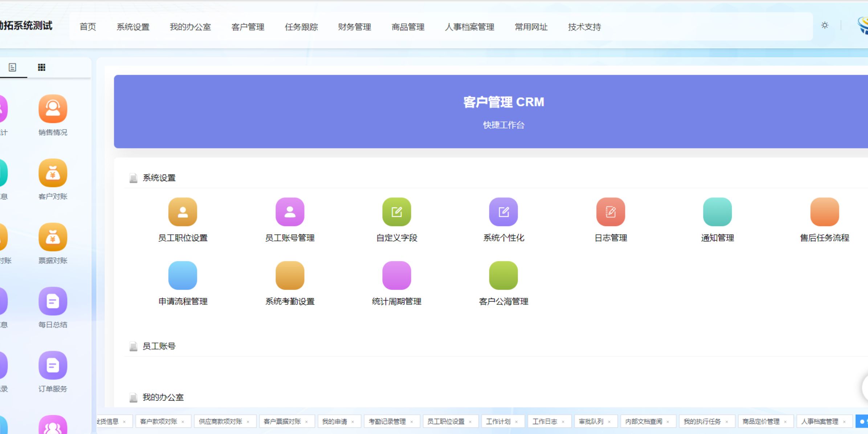Screen dimensions: 868x434
Task: Open the 客户管理 top menu
Action: click(x=248, y=27)
